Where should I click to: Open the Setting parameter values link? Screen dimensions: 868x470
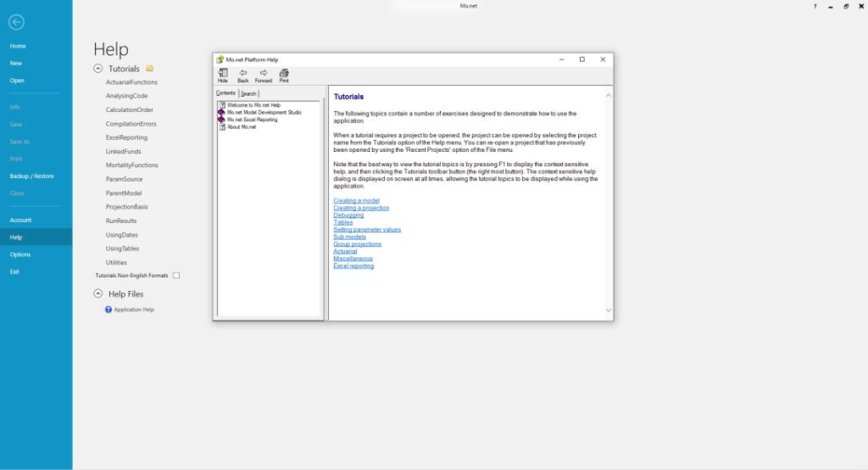[367, 229]
